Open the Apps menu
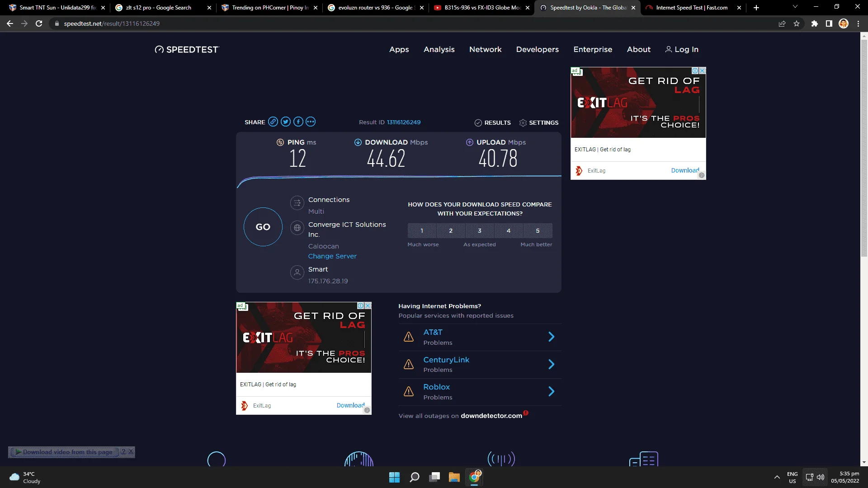The width and height of the screenshot is (868, 488). pyautogui.click(x=399, y=50)
